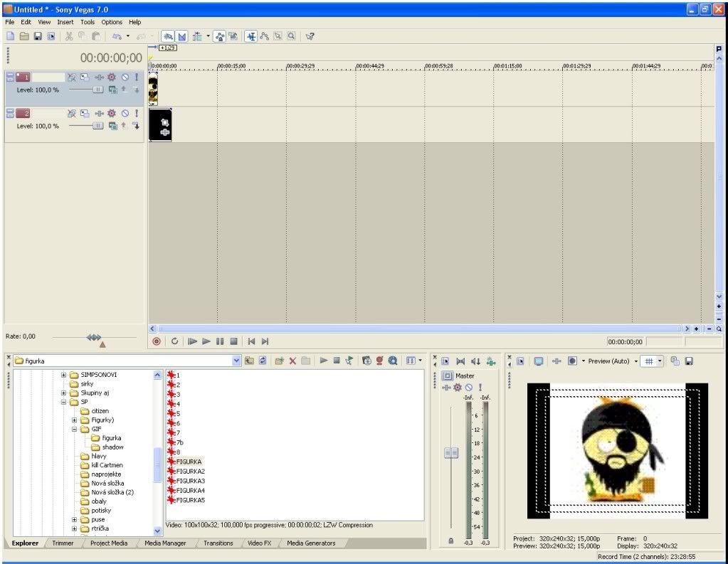This screenshot has height=564, width=728.
Task: Switch to the Trimmer tab
Action: tap(63, 543)
